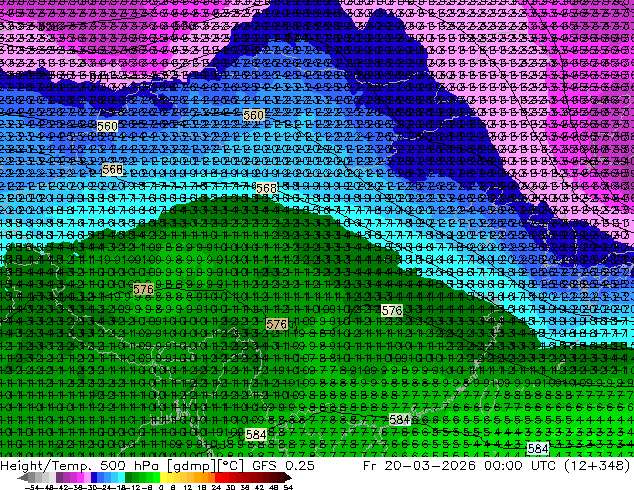The width and height of the screenshot is (634, 490).
Task: Click the 'Height/Temp.' title text
Action: pos(44,465)
